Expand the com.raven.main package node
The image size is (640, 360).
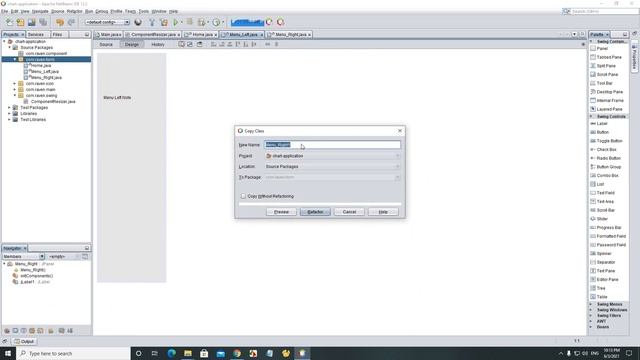click(x=15, y=89)
